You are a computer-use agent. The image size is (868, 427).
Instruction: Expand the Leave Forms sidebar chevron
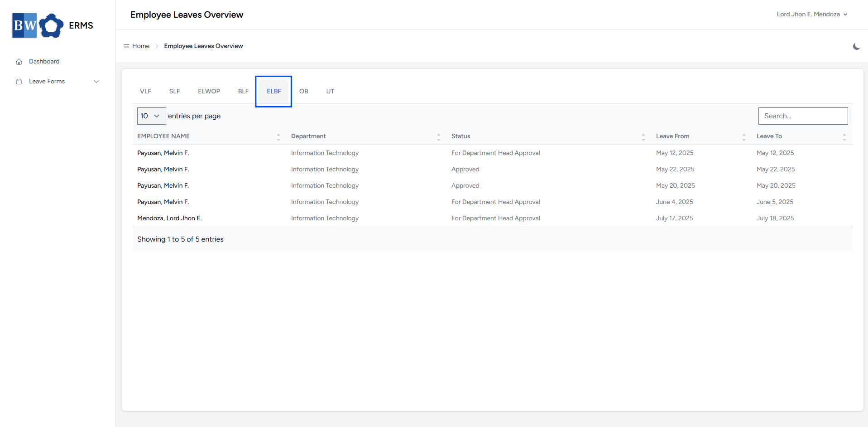click(96, 82)
